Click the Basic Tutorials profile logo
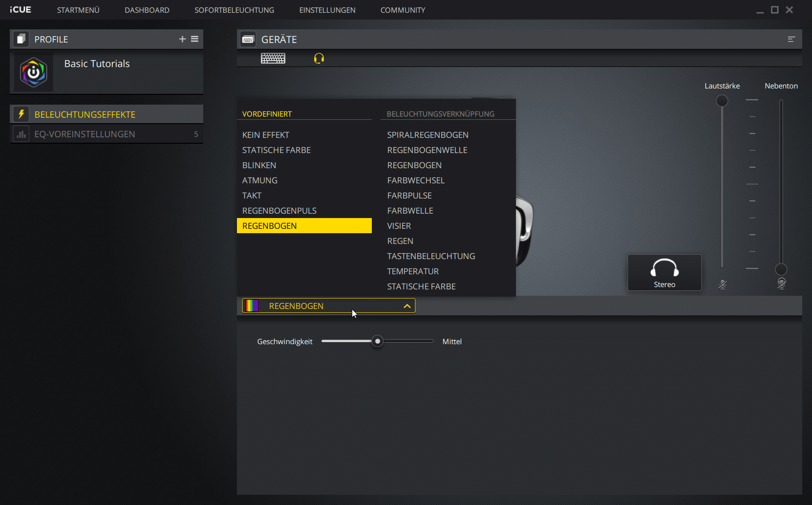The image size is (812, 505). point(34,72)
